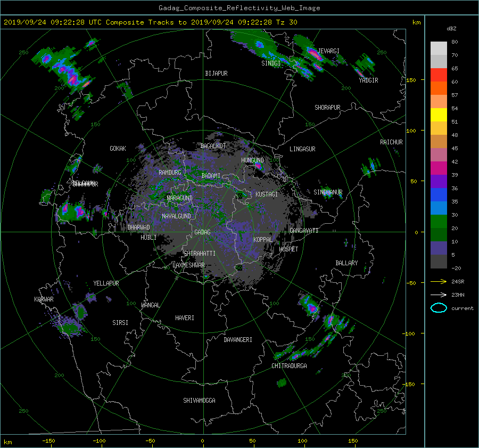Select the SINDGI location label

coord(271,63)
